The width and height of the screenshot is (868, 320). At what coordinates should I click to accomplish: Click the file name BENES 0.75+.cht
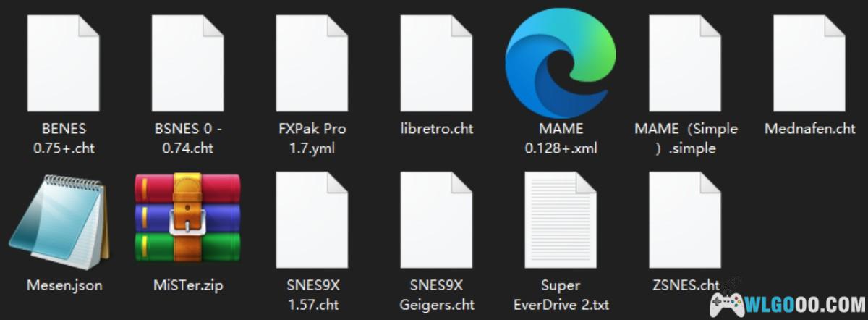pyautogui.click(x=64, y=139)
